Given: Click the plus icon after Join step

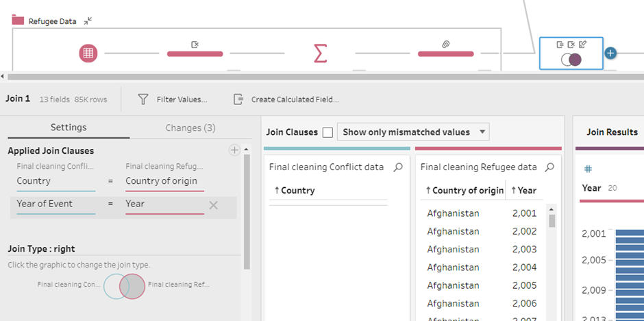Looking at the screenshot, I should 611,53.
